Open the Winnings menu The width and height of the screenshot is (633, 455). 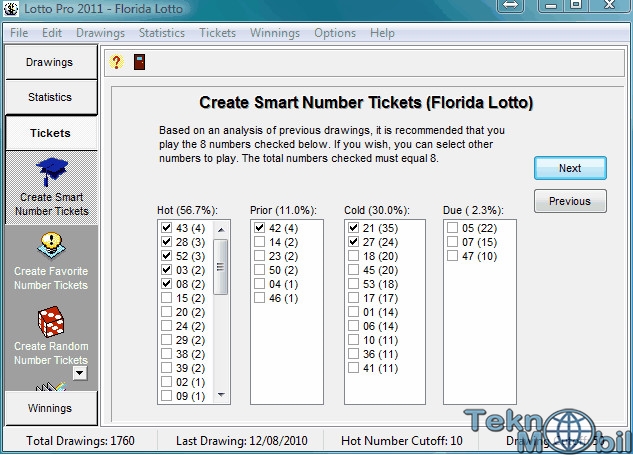(x=275, y=33)
